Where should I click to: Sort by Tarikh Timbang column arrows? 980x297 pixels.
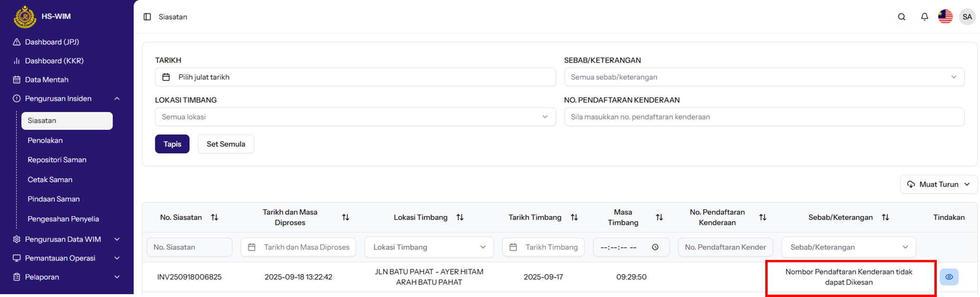[x=574, y=217]
